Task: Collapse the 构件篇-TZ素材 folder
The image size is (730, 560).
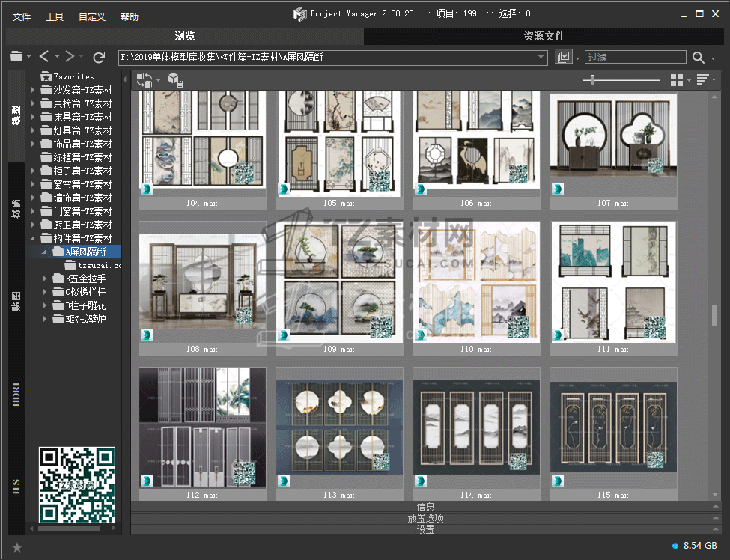Action: 33,238
